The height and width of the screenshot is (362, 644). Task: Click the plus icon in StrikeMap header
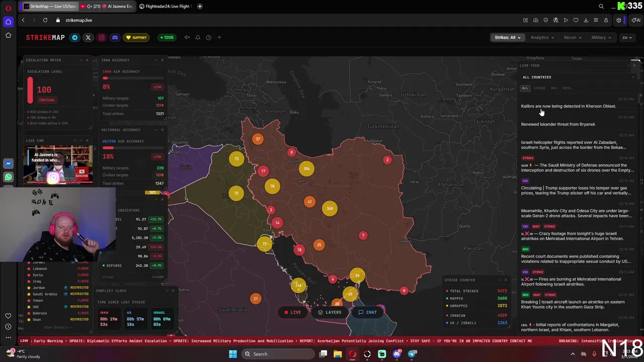tap(219, 37)
